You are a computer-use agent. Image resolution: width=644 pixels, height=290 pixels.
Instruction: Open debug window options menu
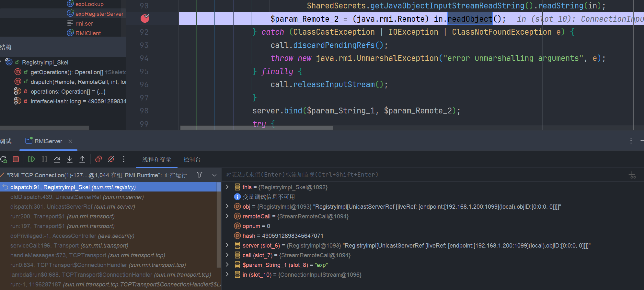tap(631, 141)
